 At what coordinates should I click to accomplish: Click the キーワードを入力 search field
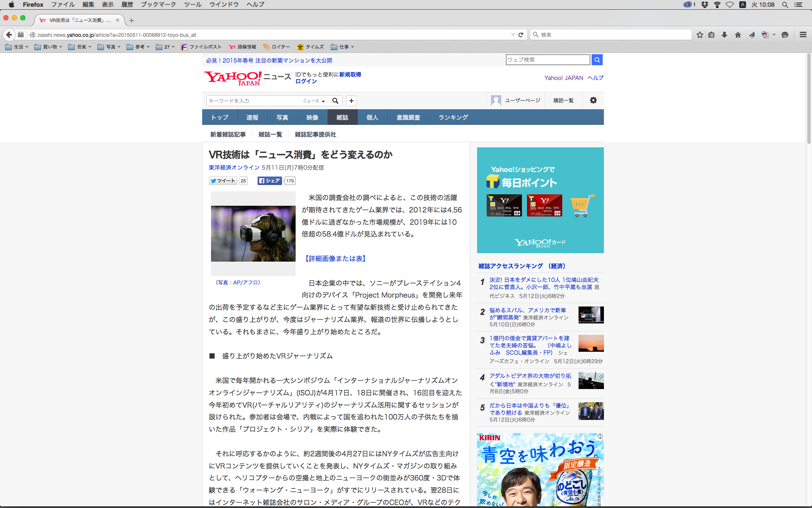[x=254, y=101]
